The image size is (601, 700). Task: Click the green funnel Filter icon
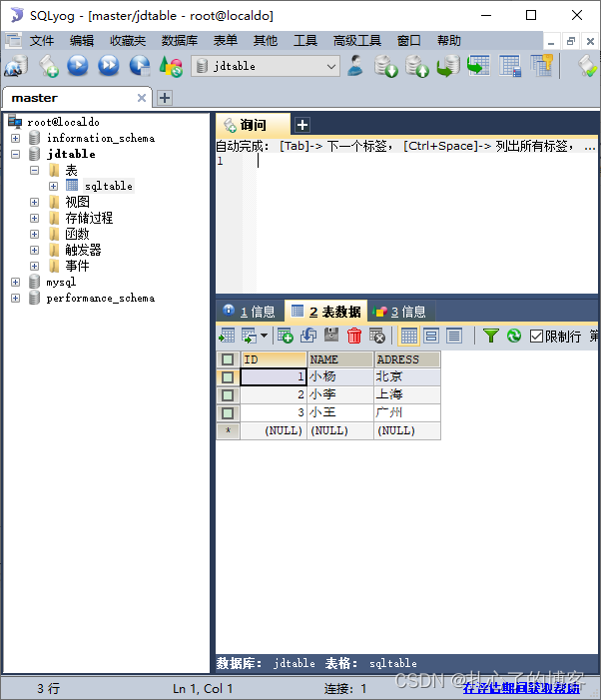(x=490, y=337)
